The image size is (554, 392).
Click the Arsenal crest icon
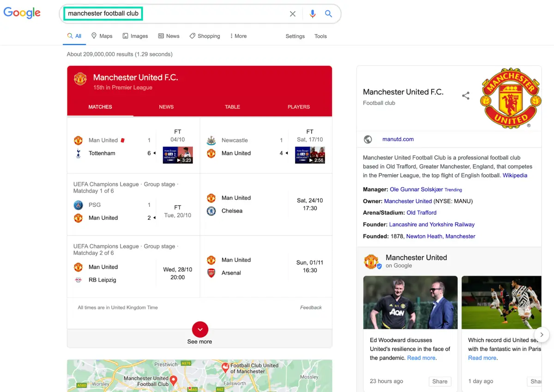[211, 273]
